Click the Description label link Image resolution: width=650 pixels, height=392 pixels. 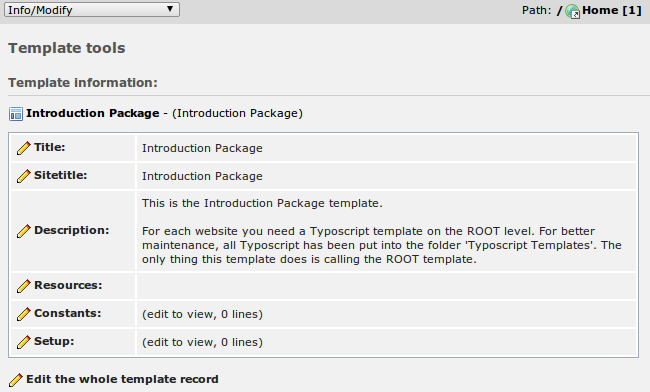tap(72, 230)
